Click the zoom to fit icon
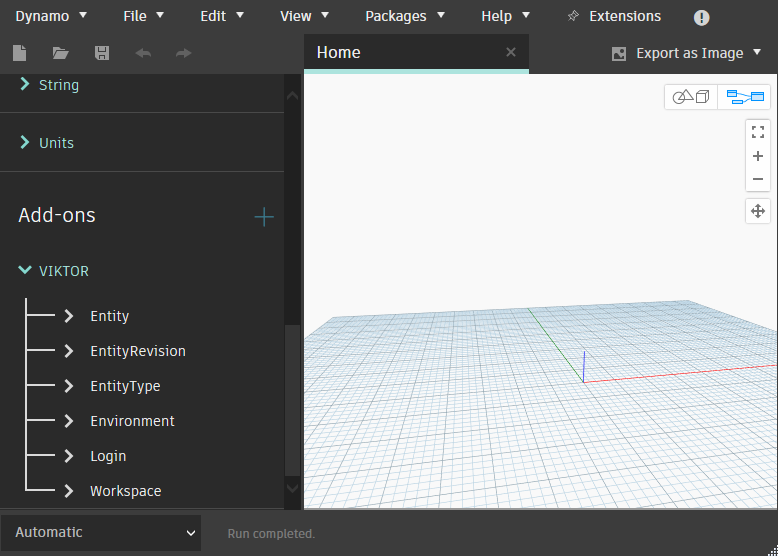 pyautogui.click(x=758, y=131)
